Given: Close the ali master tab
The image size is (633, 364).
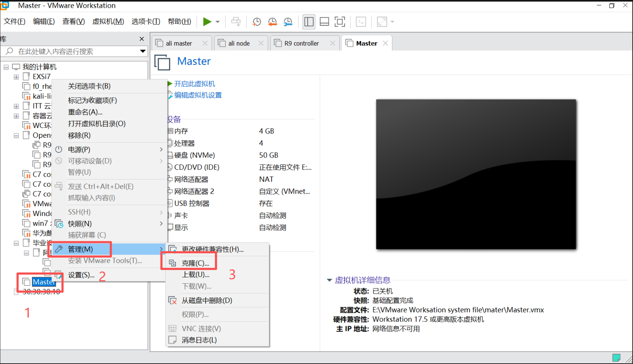Looking at the screenshot, I should click(205, 43).
